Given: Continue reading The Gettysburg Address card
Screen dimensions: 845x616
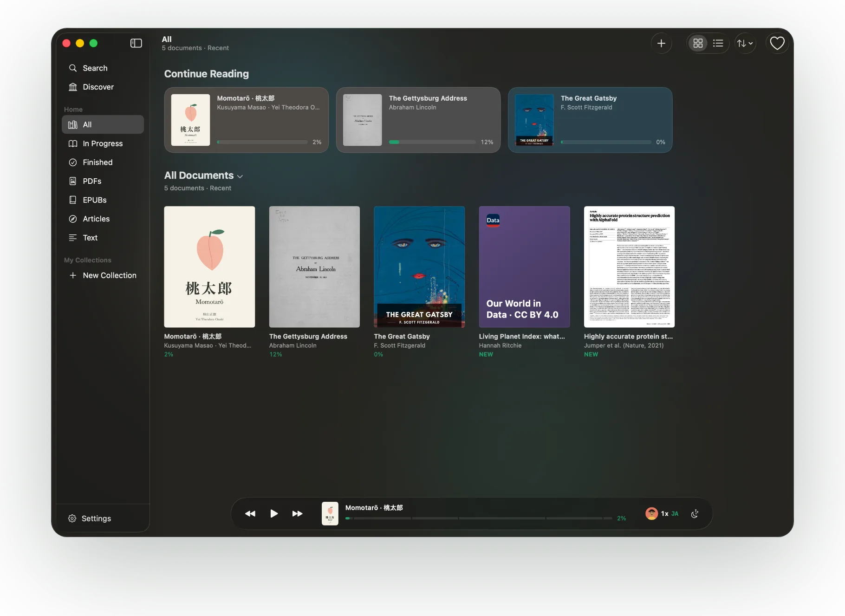Looking at the screenshot, I should pyautogui.click(x=418, y=120).
